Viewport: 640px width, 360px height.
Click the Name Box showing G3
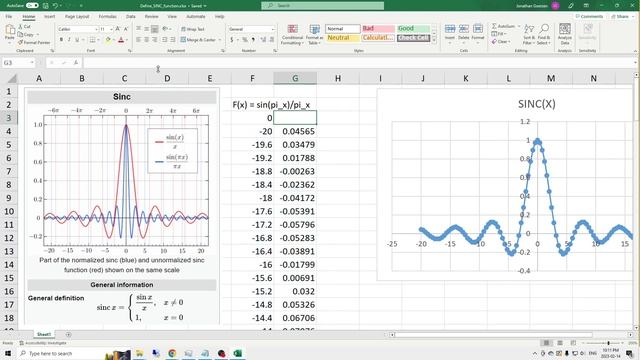point(18,63)
